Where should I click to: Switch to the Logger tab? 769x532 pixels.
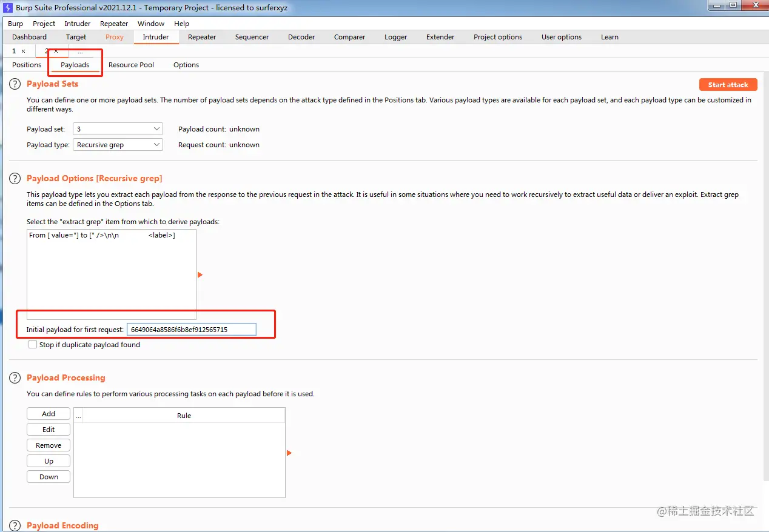pos(395,37)
